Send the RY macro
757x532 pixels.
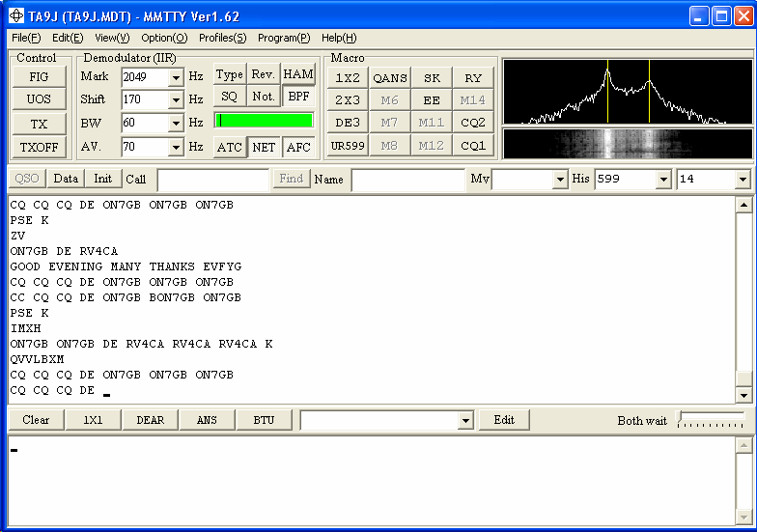click(473, 77)
